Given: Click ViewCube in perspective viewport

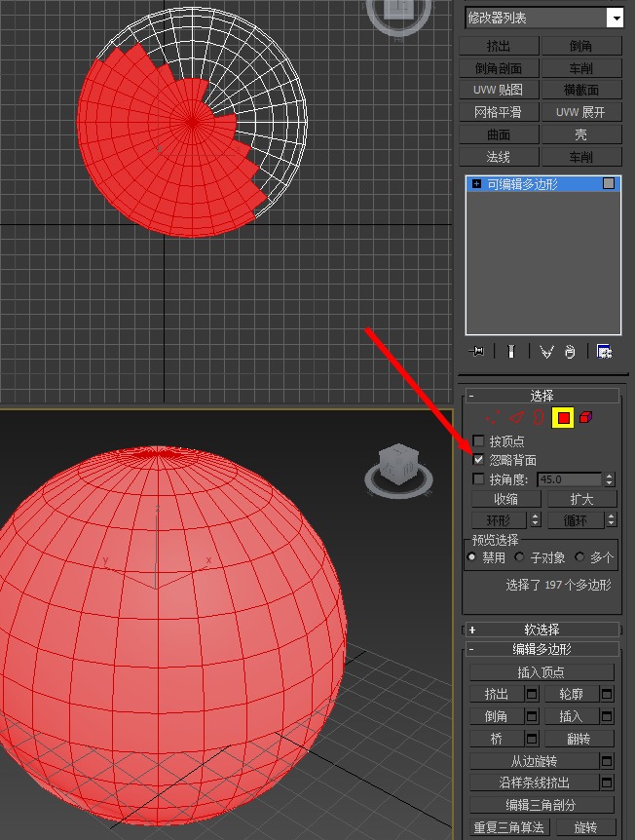Looking at the screenshot, I should coord(398,467).
